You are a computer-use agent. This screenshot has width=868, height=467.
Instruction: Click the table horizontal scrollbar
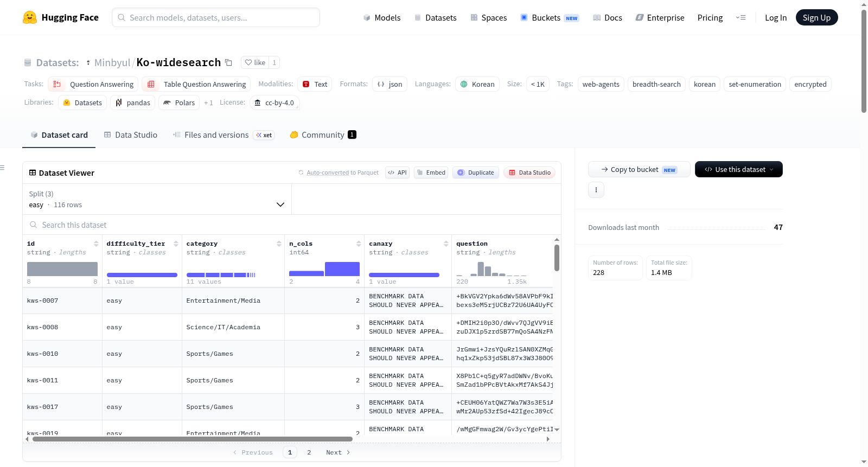click(x=193, y=439)
